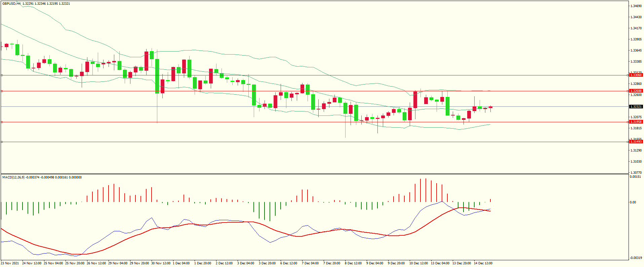Click the red 1.31958 price level label
Screen dimensions: 644x267
[x=636, y=122]
